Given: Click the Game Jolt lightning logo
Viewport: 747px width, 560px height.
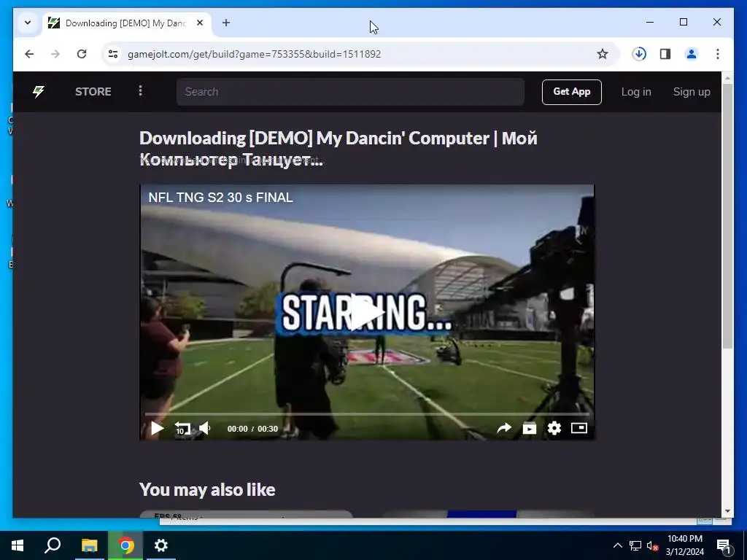Looking at the screenshot, I should click(x=39, y=91).
